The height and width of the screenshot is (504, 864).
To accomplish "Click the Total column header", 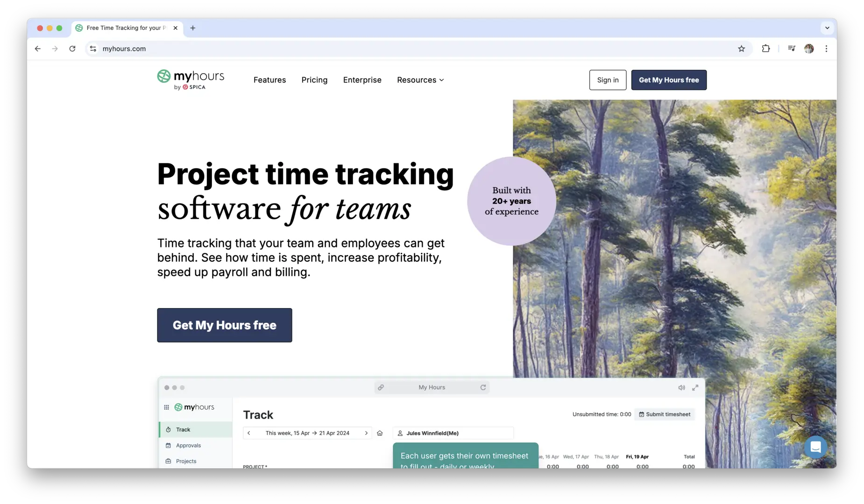I will 689,457.
